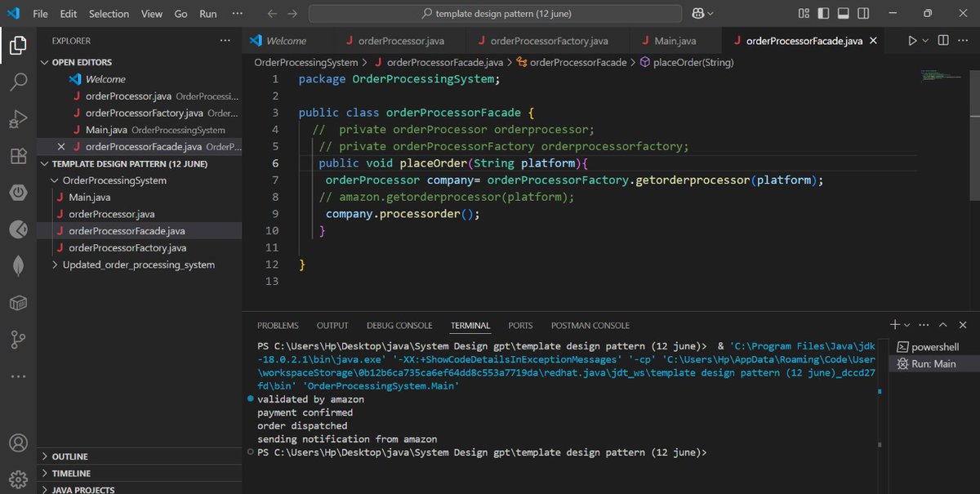980x494 pixels.
Task: Switch to the Welcome editor tab
Action: [287, 41]
